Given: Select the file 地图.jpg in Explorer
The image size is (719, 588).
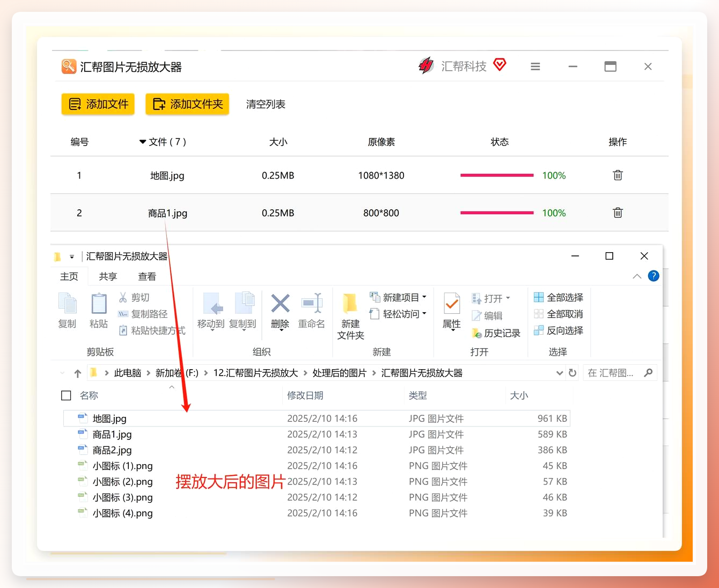Looking at the screenshot, I should [317, 418].
